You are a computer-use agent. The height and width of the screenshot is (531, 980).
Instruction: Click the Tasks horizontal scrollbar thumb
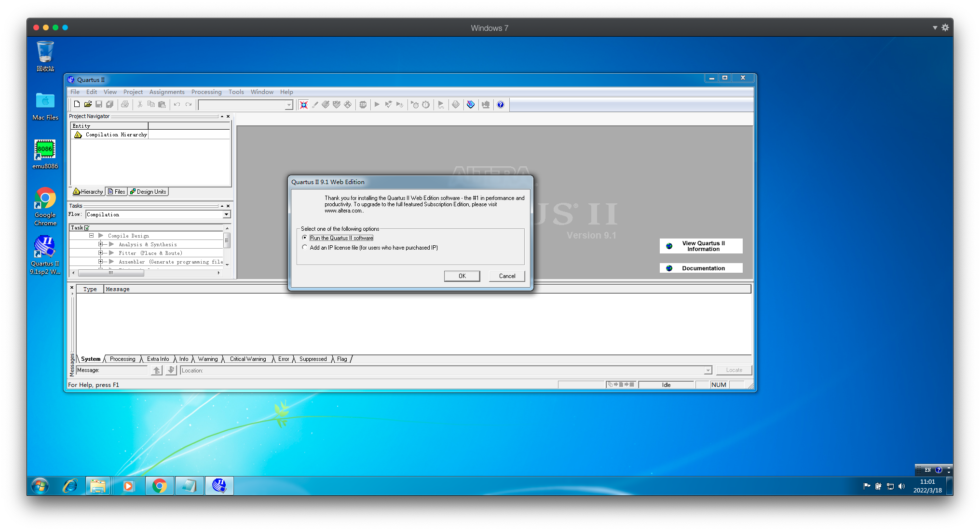(111, 273)
